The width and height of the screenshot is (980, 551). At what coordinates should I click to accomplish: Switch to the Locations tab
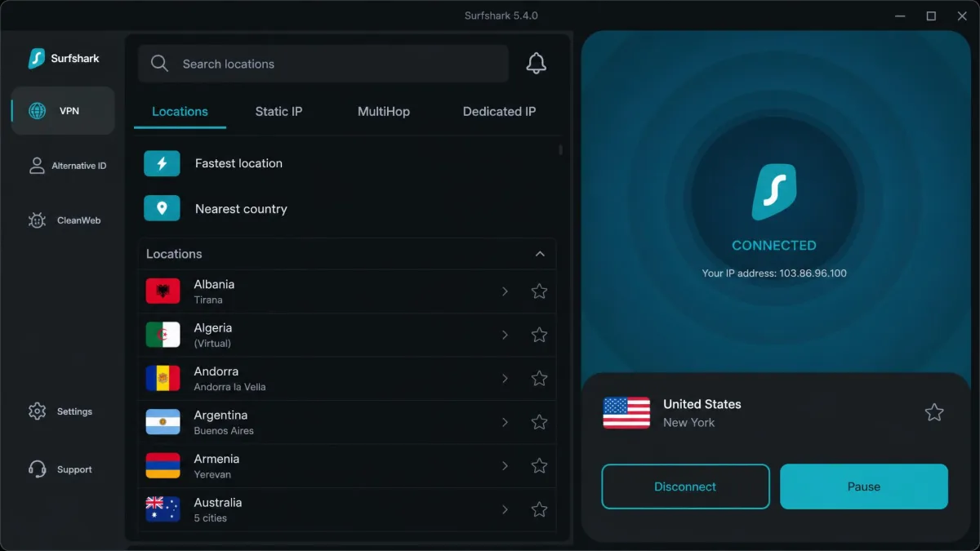click(180, 112)
